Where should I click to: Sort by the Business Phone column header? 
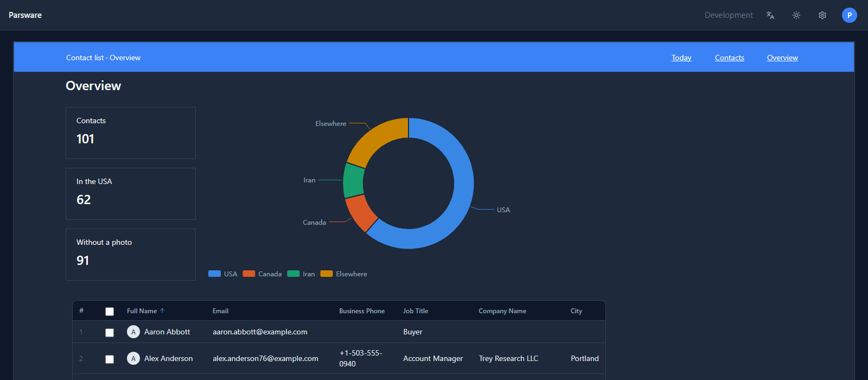click(362, 311)
